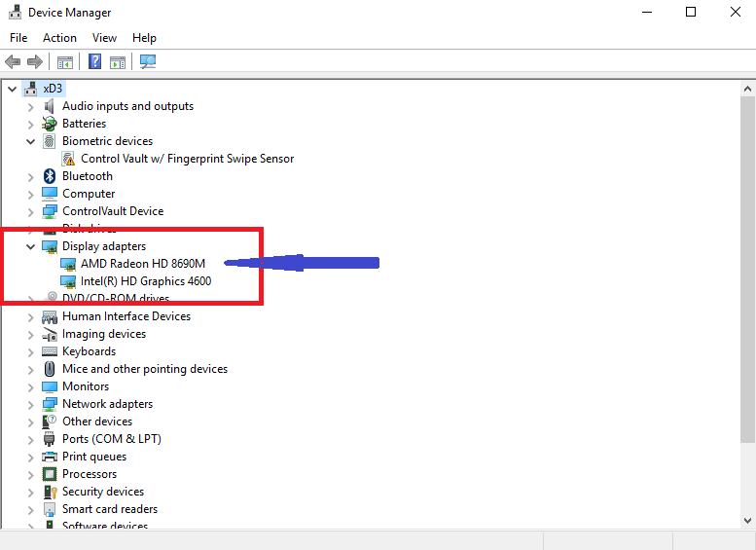Click the fingerprint Biometric devices icon

(51, 141)
